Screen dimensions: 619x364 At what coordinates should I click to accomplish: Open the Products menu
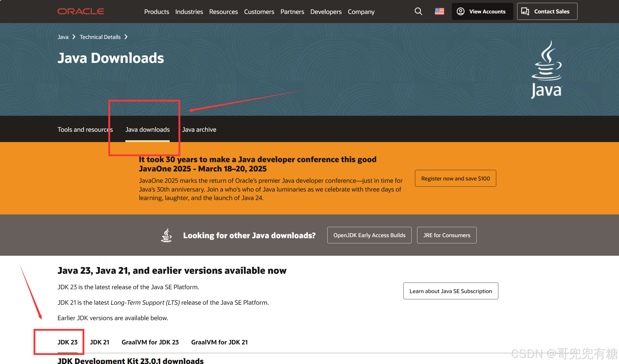[x=157, y=12]
